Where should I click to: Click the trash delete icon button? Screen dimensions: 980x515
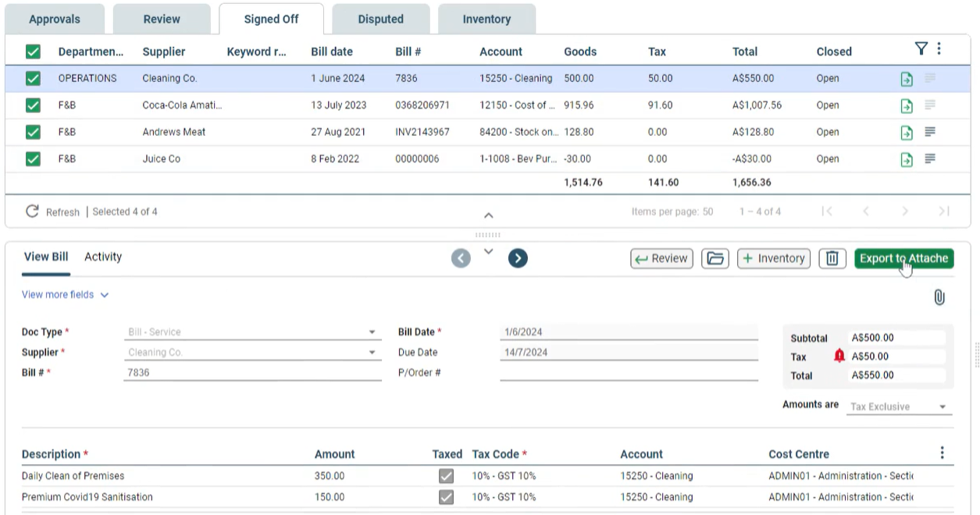tap(832, 258)
